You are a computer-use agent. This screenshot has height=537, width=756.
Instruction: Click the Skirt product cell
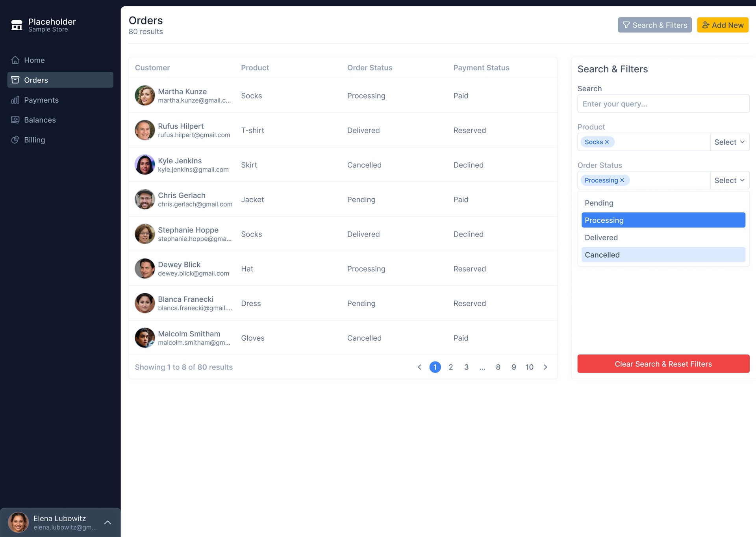249,165
